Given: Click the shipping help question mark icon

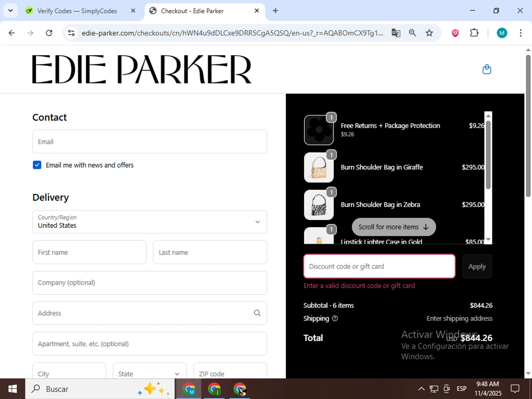Looking at the screenshot, I should (335, 318).
